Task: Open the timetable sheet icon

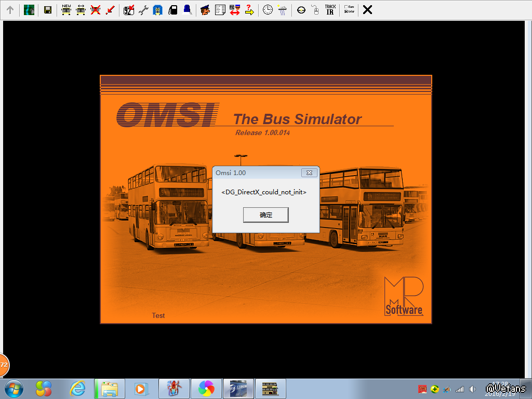Action: click(220, 10)
